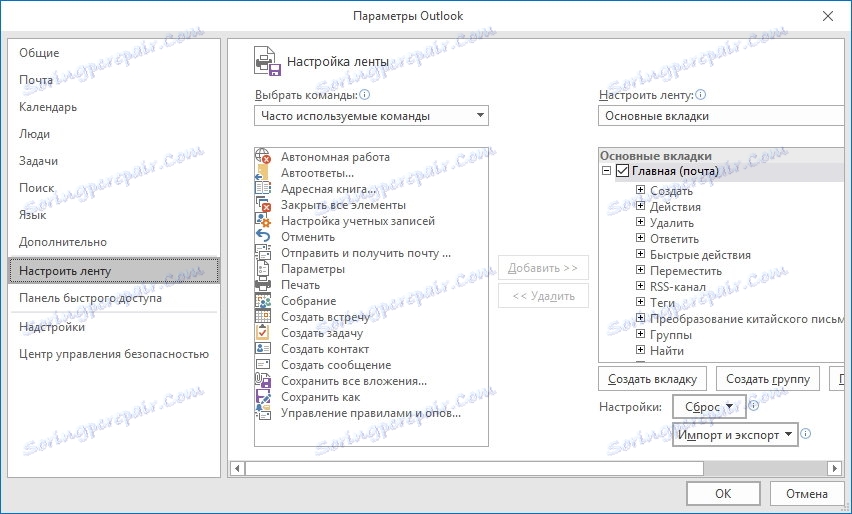Viewport: 852px width, 514px height.
Task: Click the Отмена button
Action: 807,493
